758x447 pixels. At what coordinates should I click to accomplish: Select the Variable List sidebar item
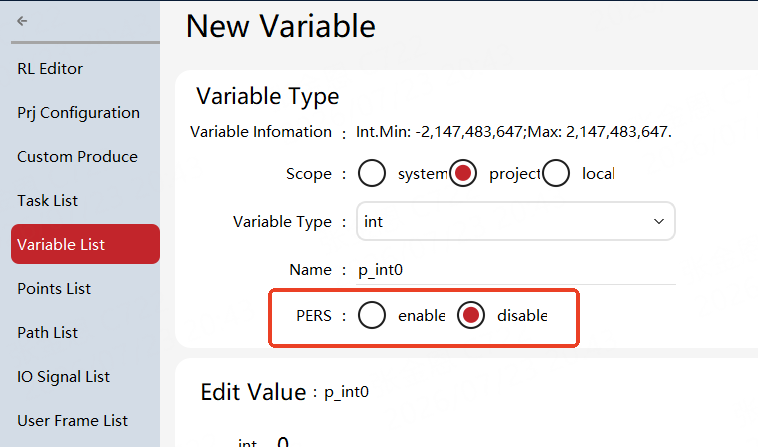[85, 244]
